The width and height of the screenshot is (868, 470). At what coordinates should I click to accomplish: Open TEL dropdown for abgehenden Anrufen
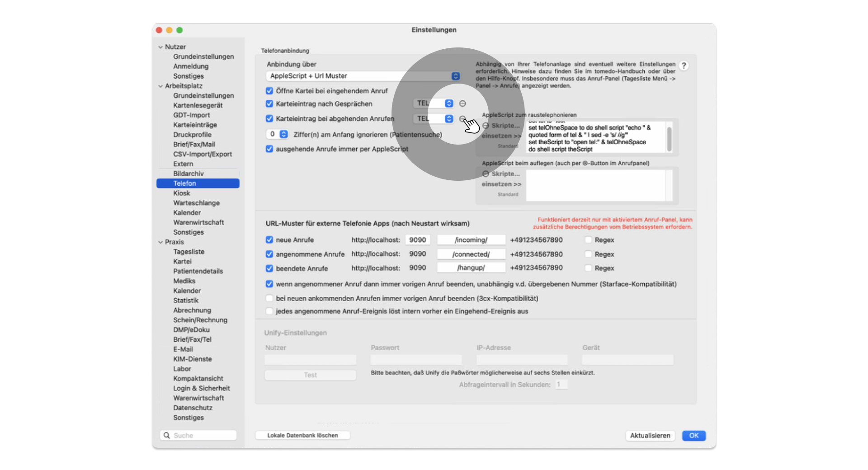coord(434,118)
